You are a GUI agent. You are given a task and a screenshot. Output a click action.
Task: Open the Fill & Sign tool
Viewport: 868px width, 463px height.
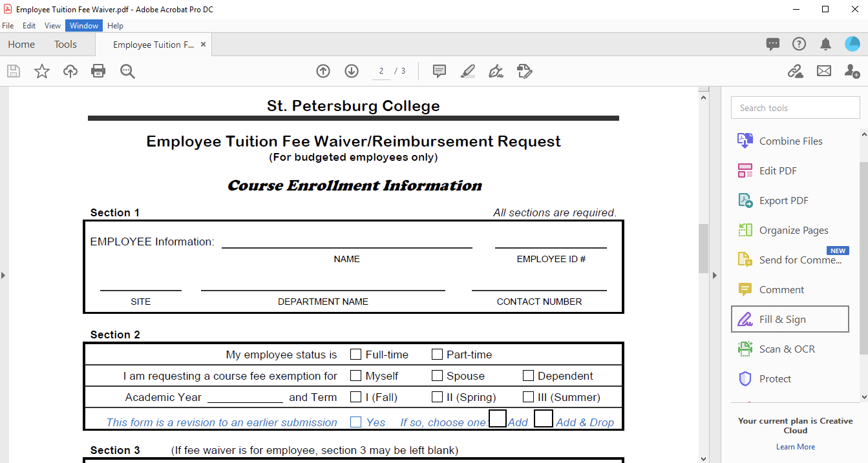(x=790, y=319)
